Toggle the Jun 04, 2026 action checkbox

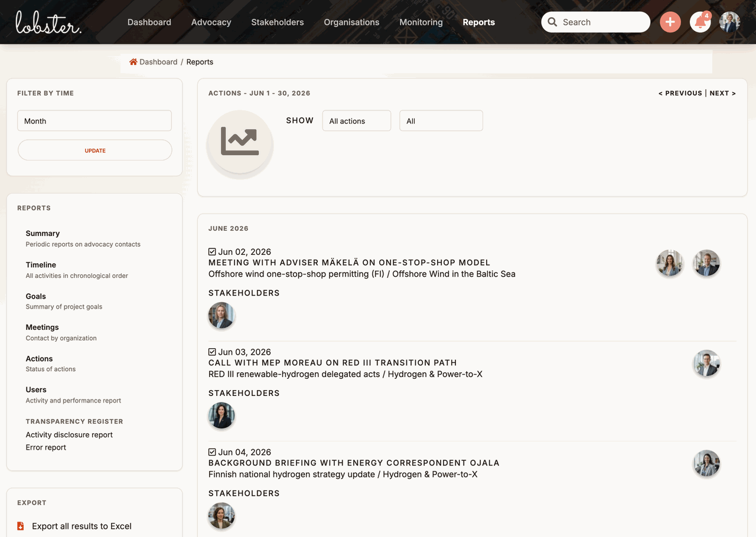[x=212, y=453]
